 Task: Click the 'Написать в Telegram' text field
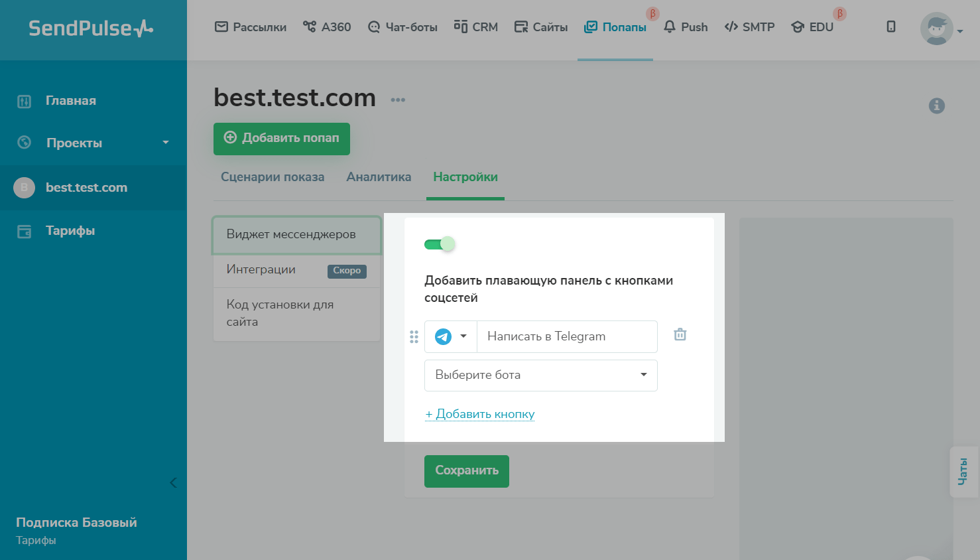567,336
